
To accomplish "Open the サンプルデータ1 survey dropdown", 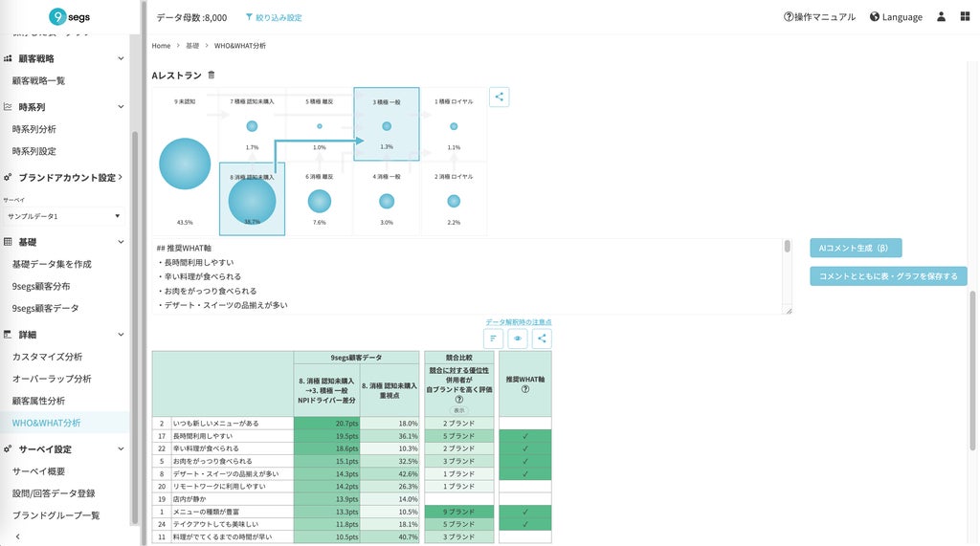I will pos(63,216).
